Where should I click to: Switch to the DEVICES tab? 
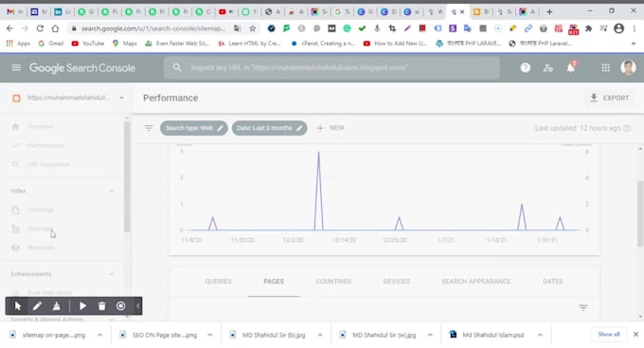[x=396, y=282]
